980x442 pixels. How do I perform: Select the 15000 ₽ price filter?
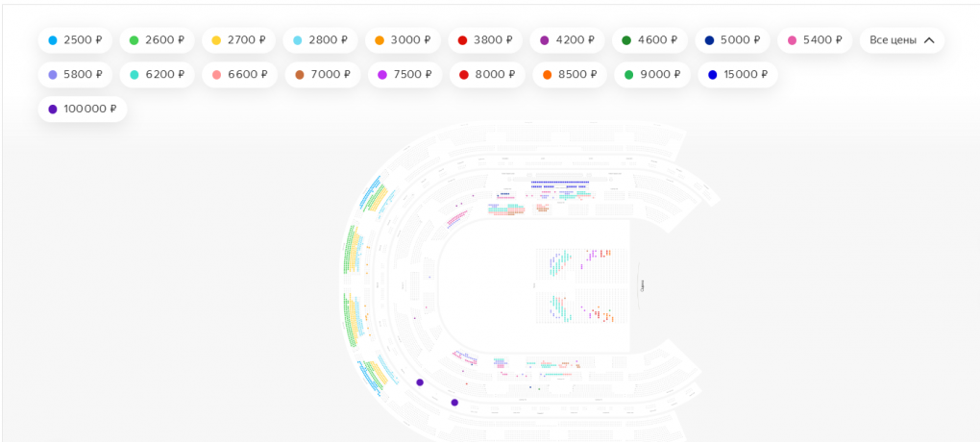(737, 75)
